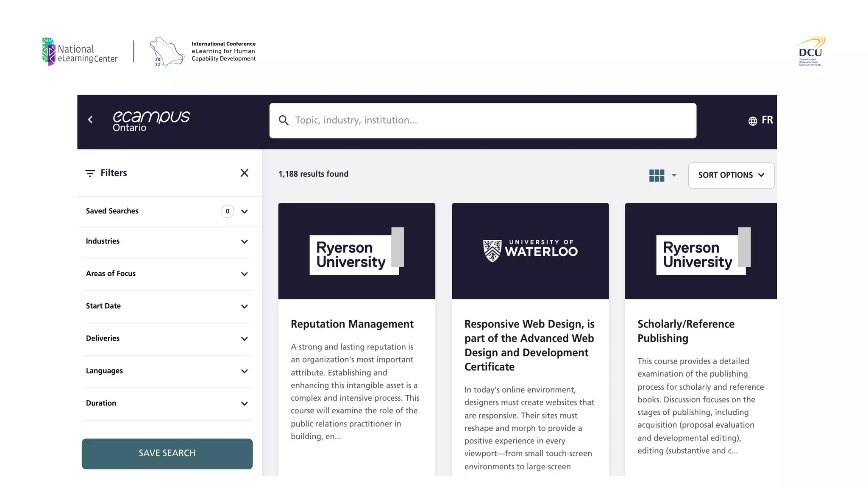Open the view layout dropdown arrow

pos(674,175)
